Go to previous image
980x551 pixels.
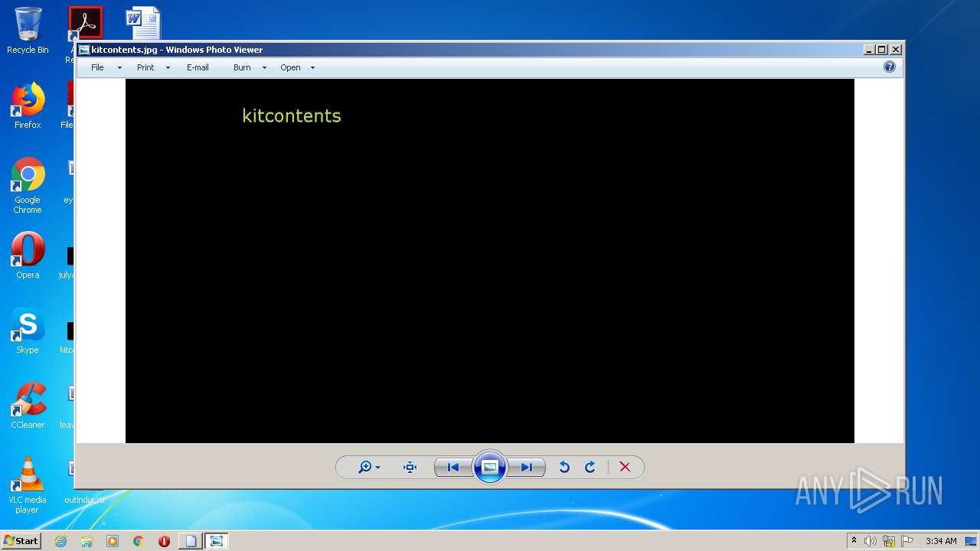453,467
